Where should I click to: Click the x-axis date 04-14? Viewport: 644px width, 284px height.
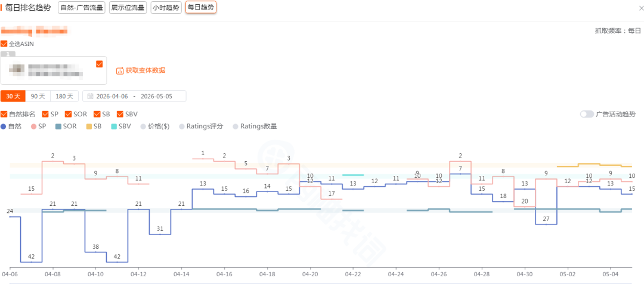tap(181, 274)
